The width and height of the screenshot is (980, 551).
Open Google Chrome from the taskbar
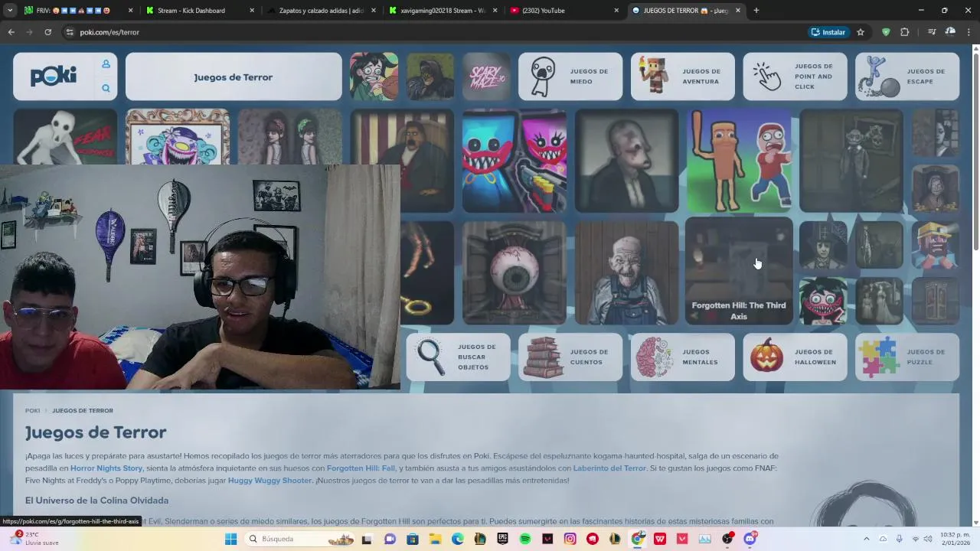click(x=637, y=539)
